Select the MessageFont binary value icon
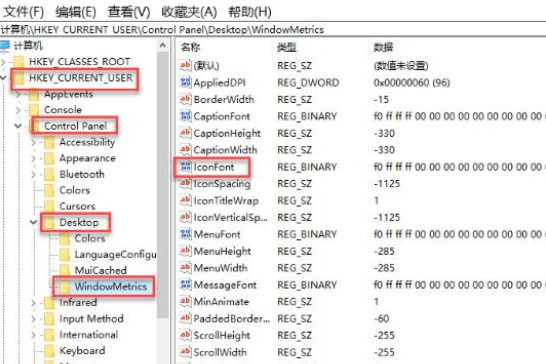Viewport: 546px width, 364px height. click(x=185, y=285)
